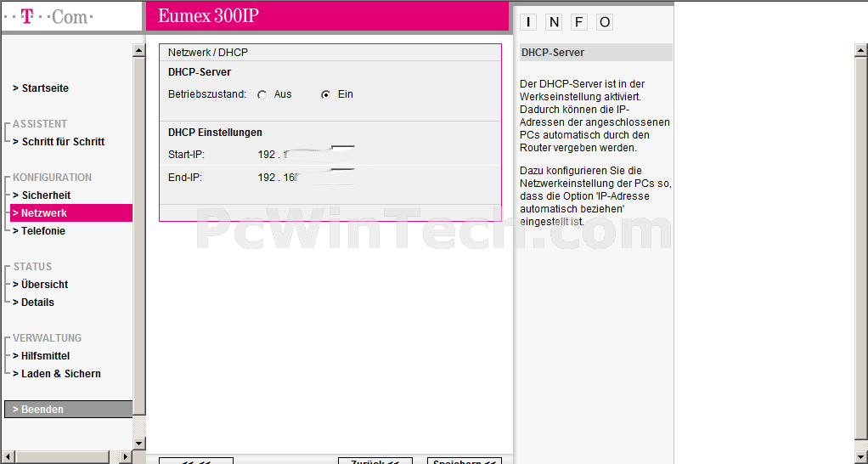Click sidebar horizontal scrollbar right arrow
The height and width of the screenshot is (464, 868).
(x=126, y=457)
